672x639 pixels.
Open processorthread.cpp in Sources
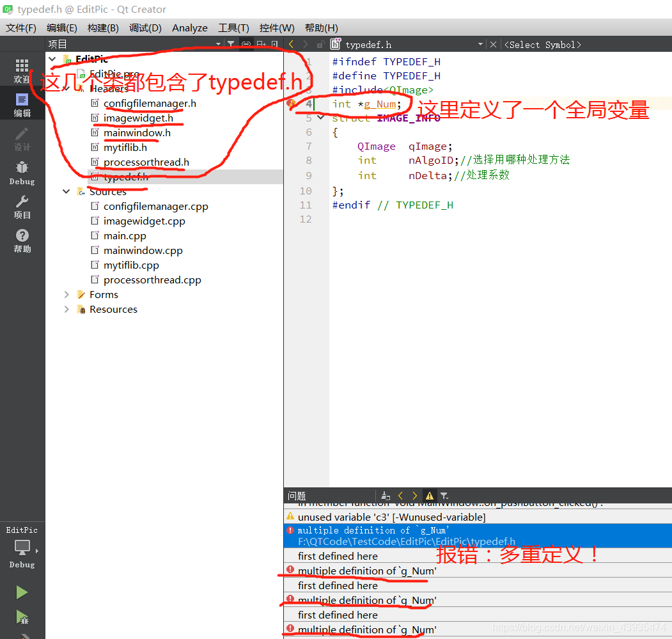152,280
